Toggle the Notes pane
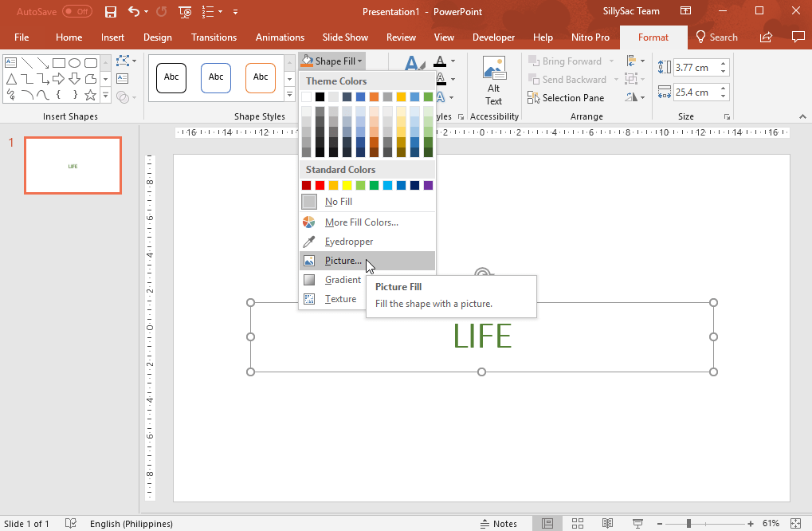Viewport: 812px width, 531px height. coord(505,523)
